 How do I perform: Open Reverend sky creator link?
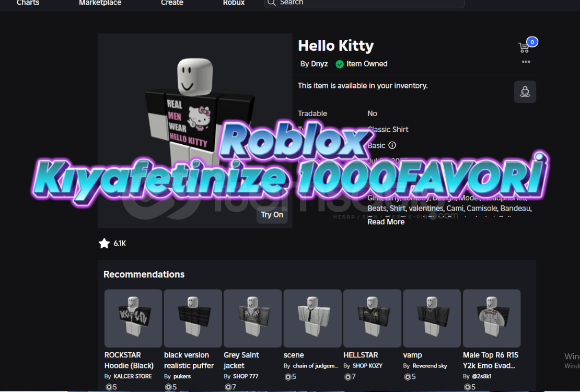click(430, 366)
